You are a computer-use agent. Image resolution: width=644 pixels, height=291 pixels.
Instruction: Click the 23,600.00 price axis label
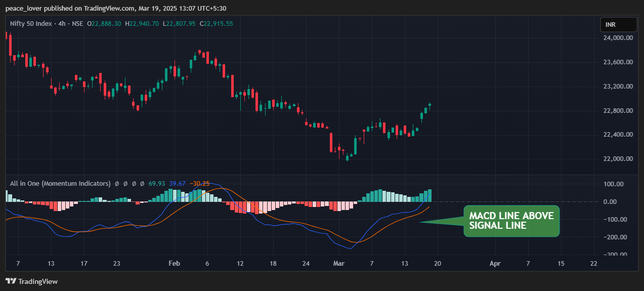tap(618, 62)
